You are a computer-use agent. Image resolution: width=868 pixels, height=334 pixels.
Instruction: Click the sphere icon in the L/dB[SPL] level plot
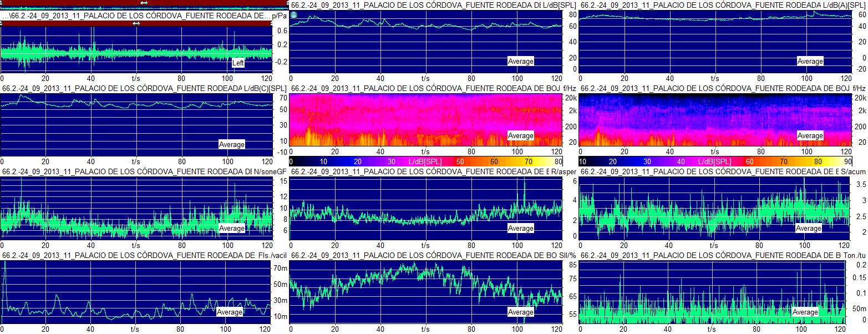click(x=294, y=15)
